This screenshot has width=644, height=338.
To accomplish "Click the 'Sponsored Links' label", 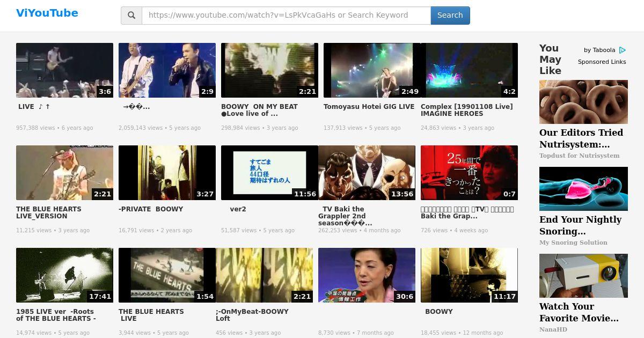I will [602, 62].
